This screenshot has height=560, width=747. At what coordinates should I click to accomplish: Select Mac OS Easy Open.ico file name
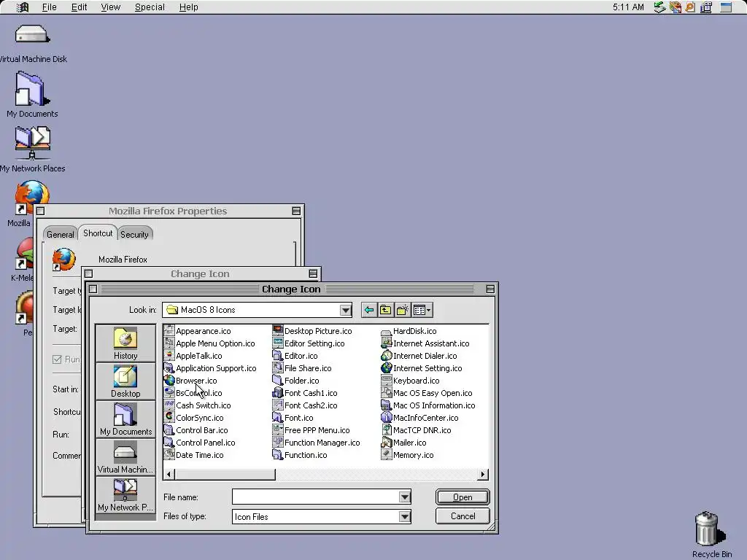[433, 393]
